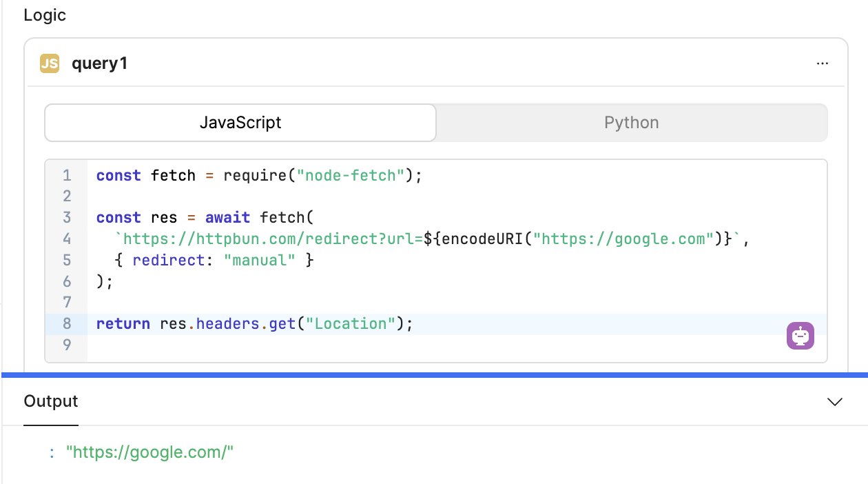Screen dimensions: 868x484
Task: Collapse the Output panel with the chevron
Action: pyautogui.click(x=835, y=401)
